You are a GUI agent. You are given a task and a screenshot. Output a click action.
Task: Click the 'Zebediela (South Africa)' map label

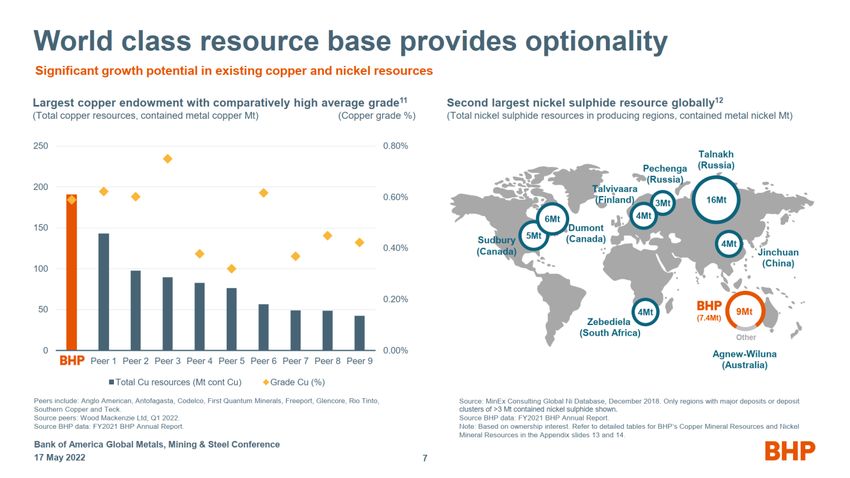tap(609, 327)
